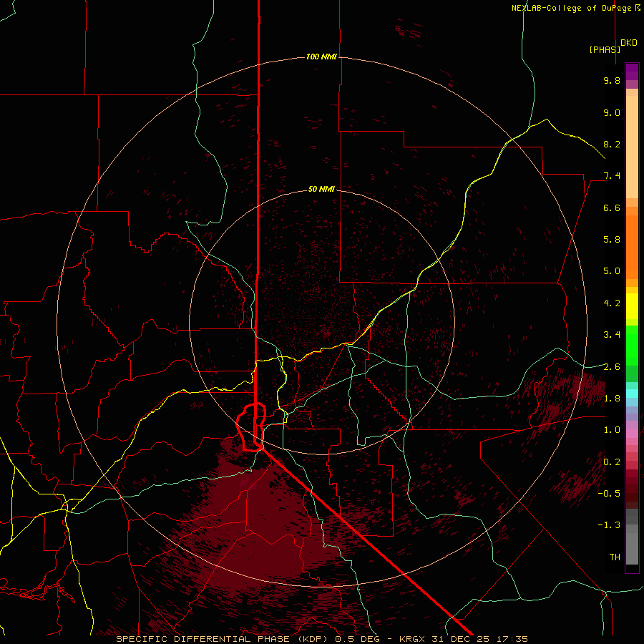
Task: Click the purple top band of the color scale
Action: (x=632, y=72)
